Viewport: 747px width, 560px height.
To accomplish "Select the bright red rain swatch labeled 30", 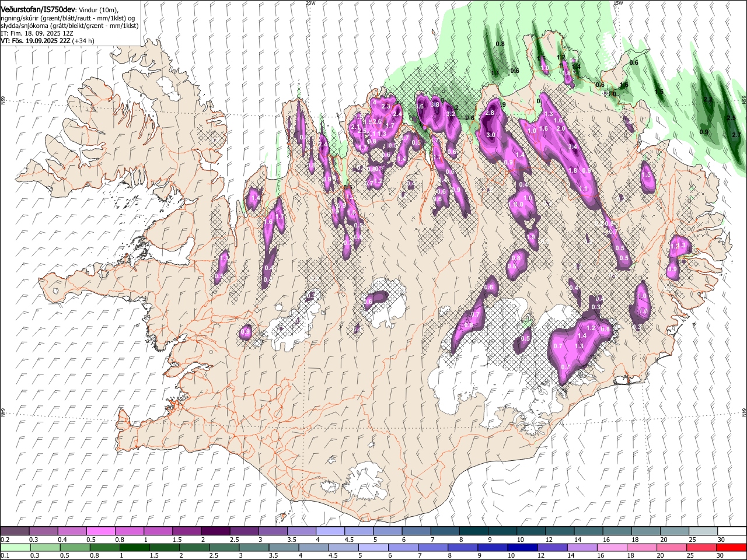I will click(731, 547).
